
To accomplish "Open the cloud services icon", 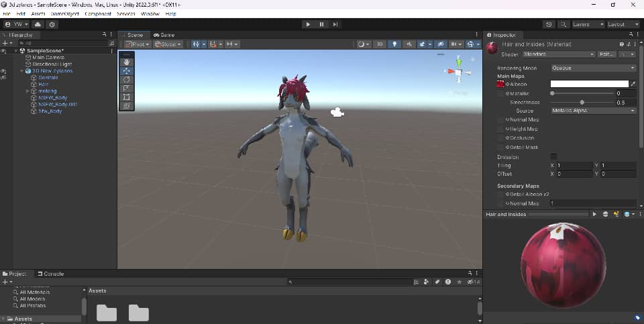I will click(38, 25).
